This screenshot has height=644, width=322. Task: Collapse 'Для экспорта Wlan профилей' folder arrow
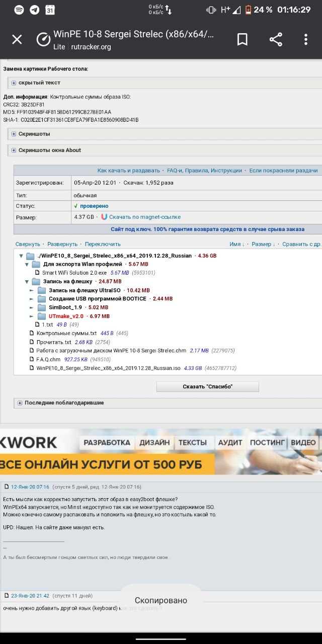[27, 264]
